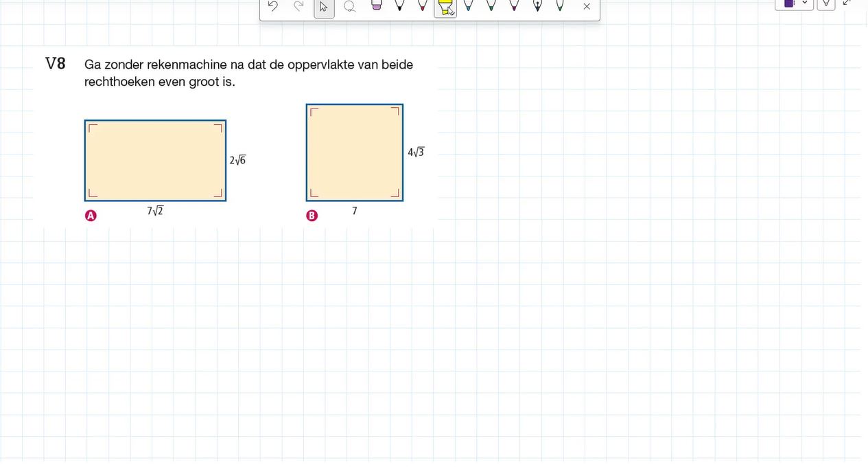This screenshot has height=469, width=868.
Task: Choose the black pen
Action: click(x=399, y=5)
